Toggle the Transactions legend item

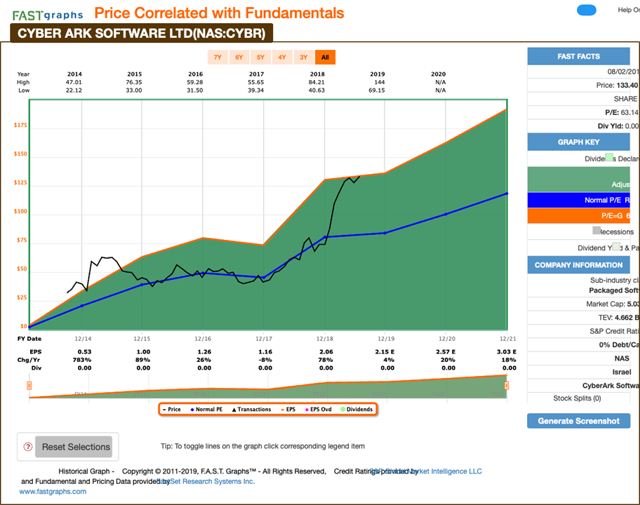[x=251, y=409]
